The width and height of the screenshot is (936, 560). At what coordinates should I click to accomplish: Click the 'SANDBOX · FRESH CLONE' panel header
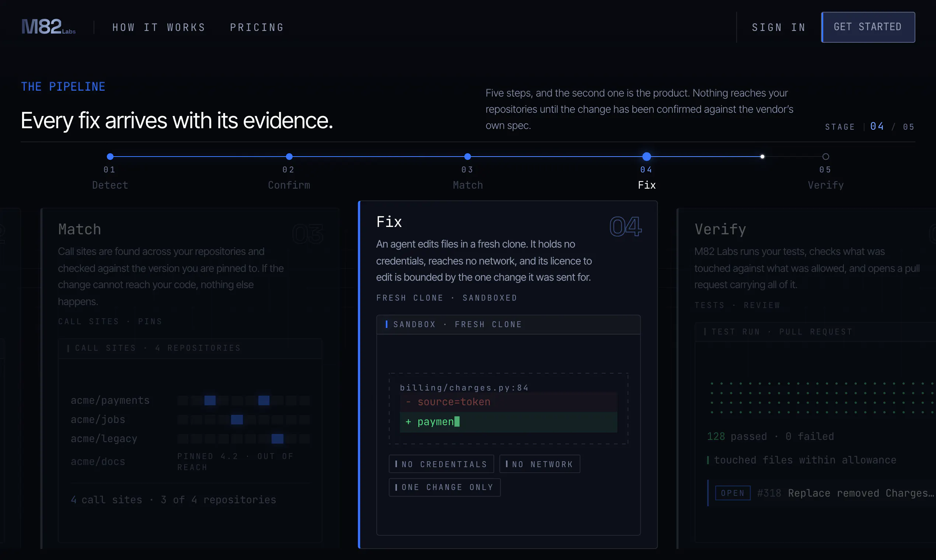pos(509,325)
